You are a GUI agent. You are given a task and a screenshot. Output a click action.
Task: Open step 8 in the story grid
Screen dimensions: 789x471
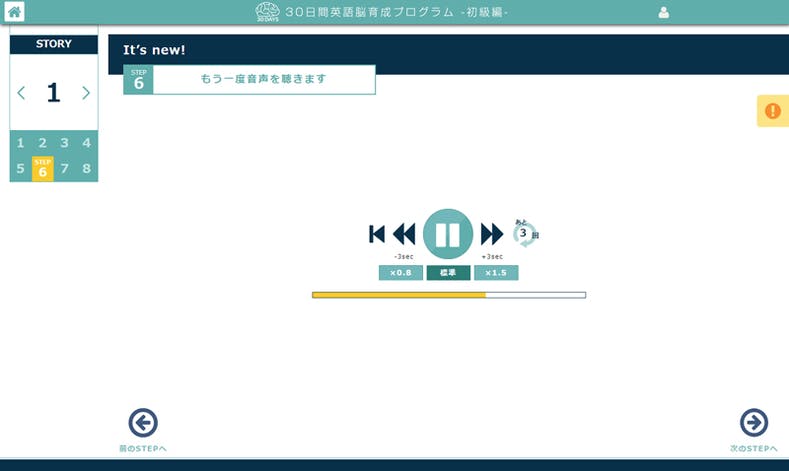coord(86,169)
